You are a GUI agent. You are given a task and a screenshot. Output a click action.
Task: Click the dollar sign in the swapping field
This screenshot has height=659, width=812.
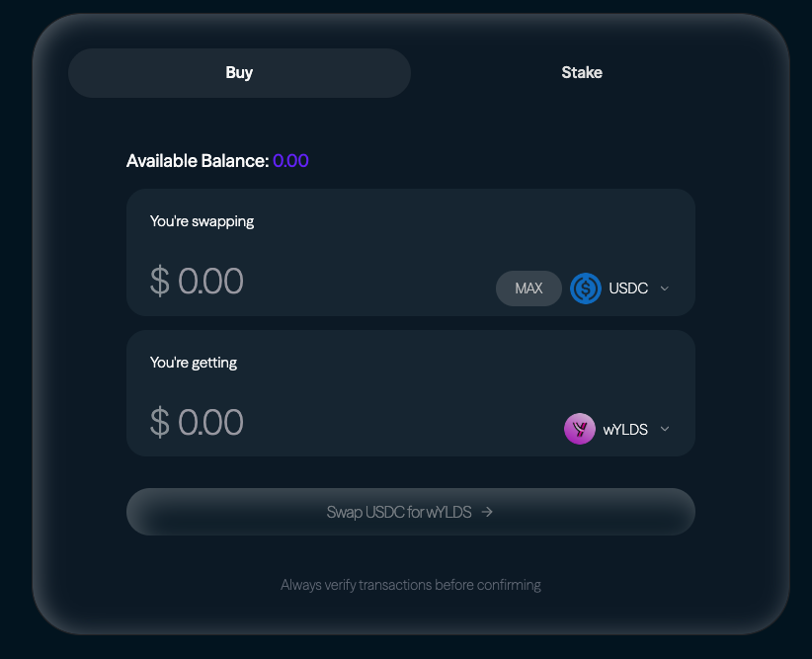159,282
